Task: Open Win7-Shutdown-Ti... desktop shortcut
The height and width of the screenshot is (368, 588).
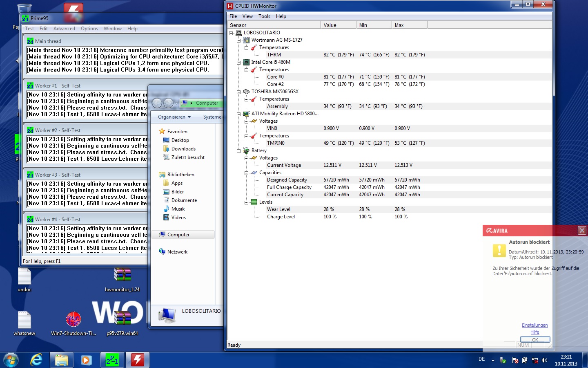Action: point(73,324)
